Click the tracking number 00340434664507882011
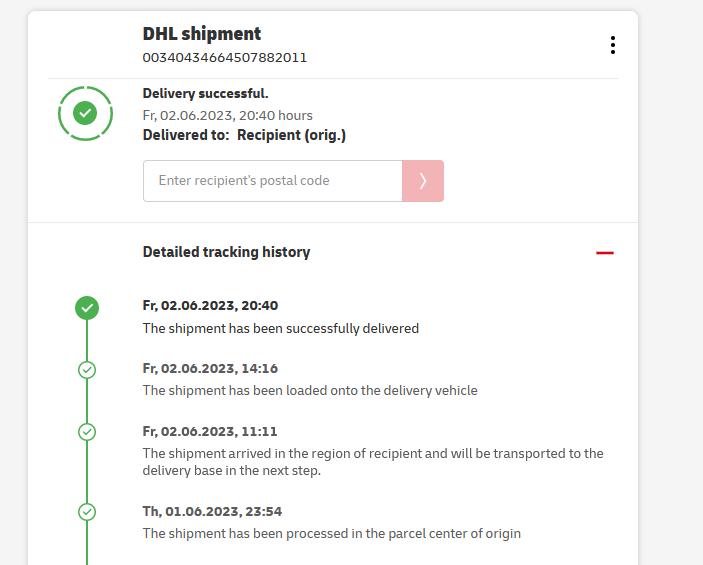Screen dimensions: 703x565 pyautogui.click(x=224, y=58)
